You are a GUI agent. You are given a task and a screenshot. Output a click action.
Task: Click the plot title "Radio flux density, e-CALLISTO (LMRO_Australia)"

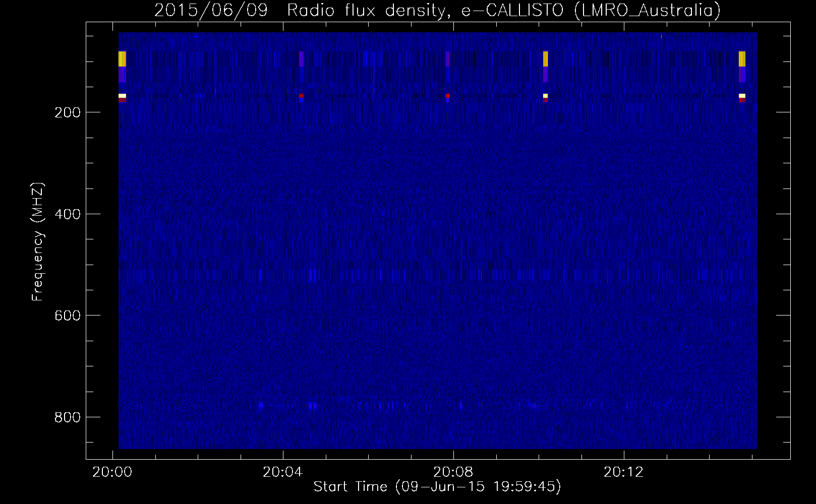click(x=503, y=10)
